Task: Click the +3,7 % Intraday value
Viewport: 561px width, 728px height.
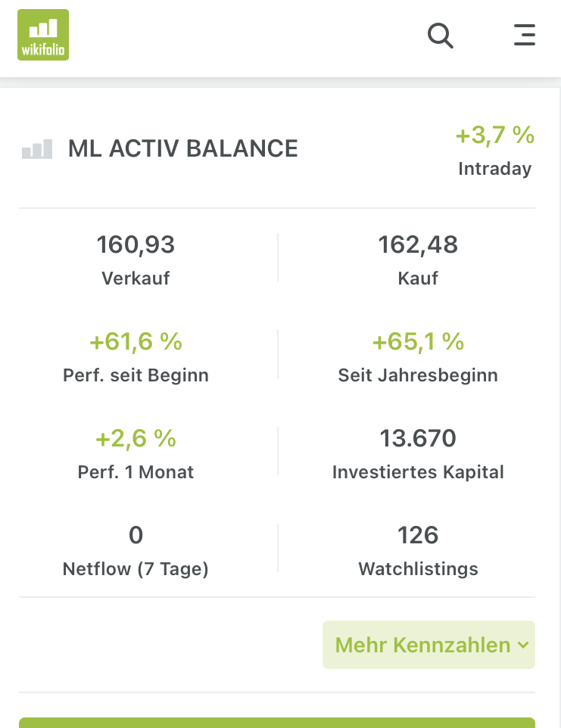Action: click(494, 135)
